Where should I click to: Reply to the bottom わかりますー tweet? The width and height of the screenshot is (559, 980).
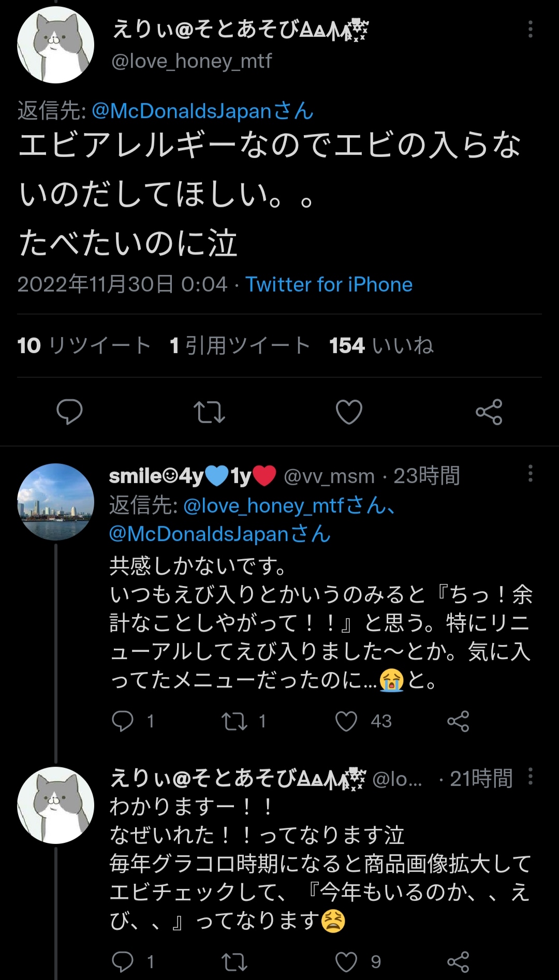(123, 962)
